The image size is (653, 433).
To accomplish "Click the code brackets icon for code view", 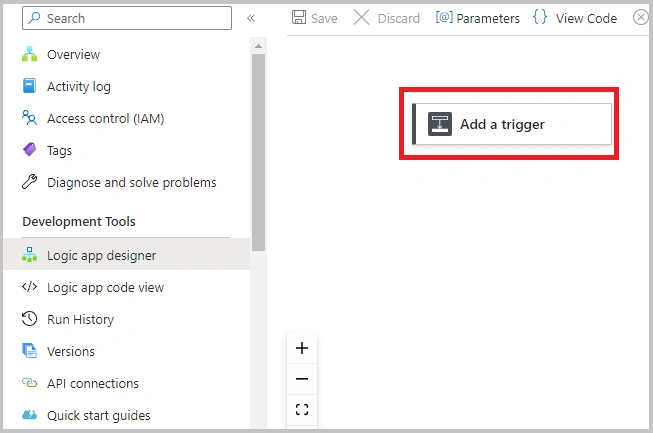I will point(30,287).
